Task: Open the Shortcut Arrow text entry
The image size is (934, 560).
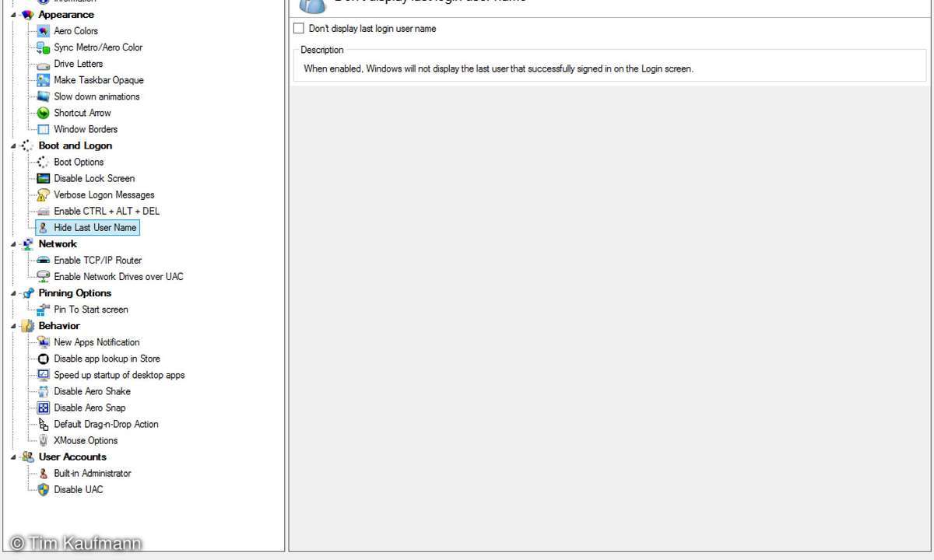Action: click(x=83, y=113)
